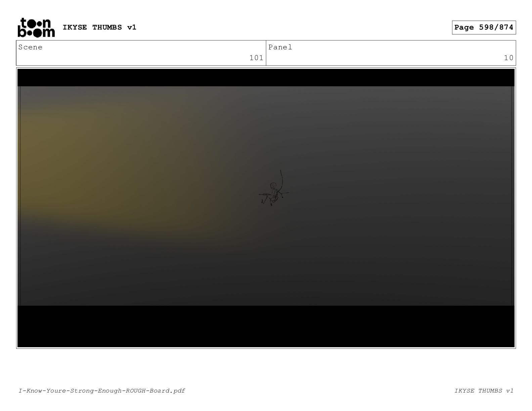Screen dimensions: 532x411
Task: Click the 'Scene' label
Action: click(x=31, y=47)
